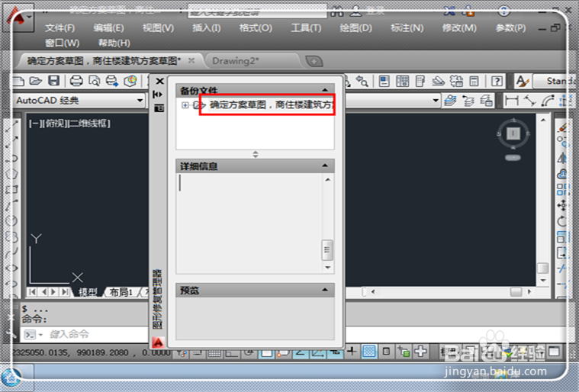Image resolution: width=579 pixels, height=392 pixels.
Task: Select the 模型 model tab
Action: point(87,292)
